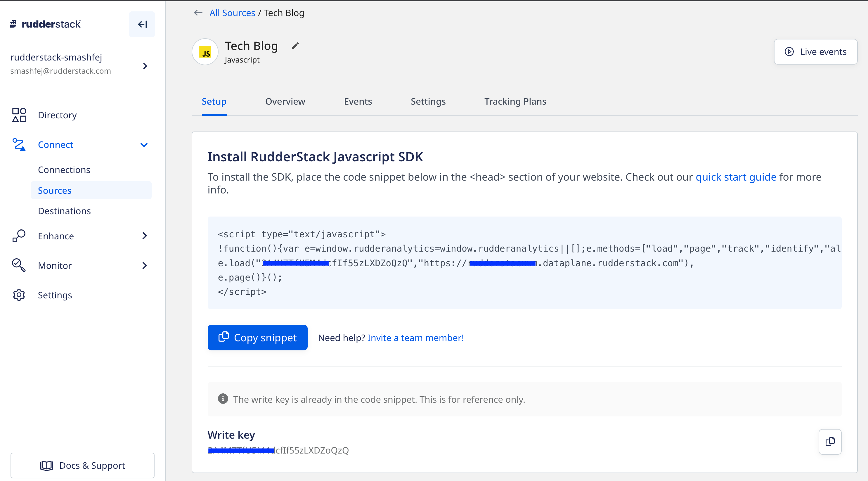The width and height of the screenshot is (868, 481).
Task: Open the Tracking Plans tab
Action: [515, 101]
